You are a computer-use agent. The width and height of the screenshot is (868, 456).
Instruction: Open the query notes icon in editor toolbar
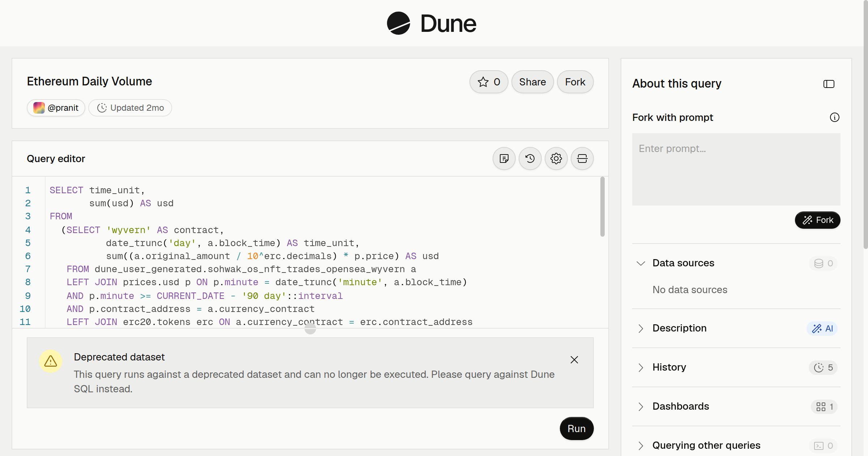(504, 159)
